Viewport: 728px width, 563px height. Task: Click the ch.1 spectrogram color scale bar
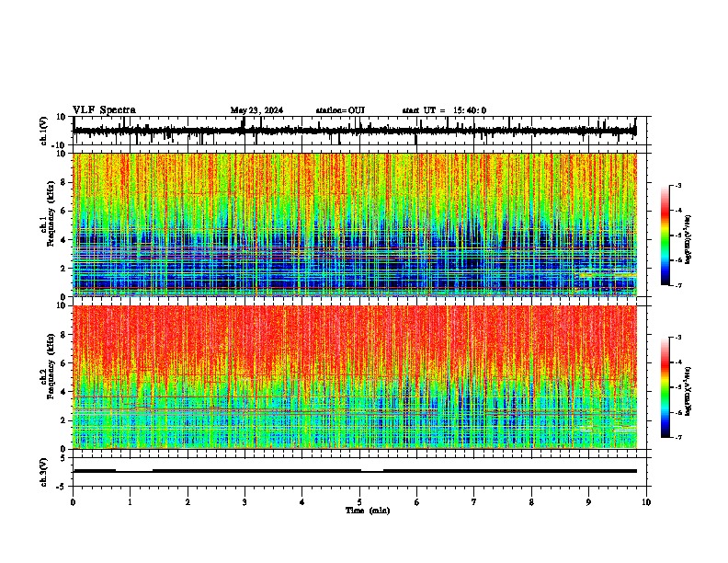665,236
